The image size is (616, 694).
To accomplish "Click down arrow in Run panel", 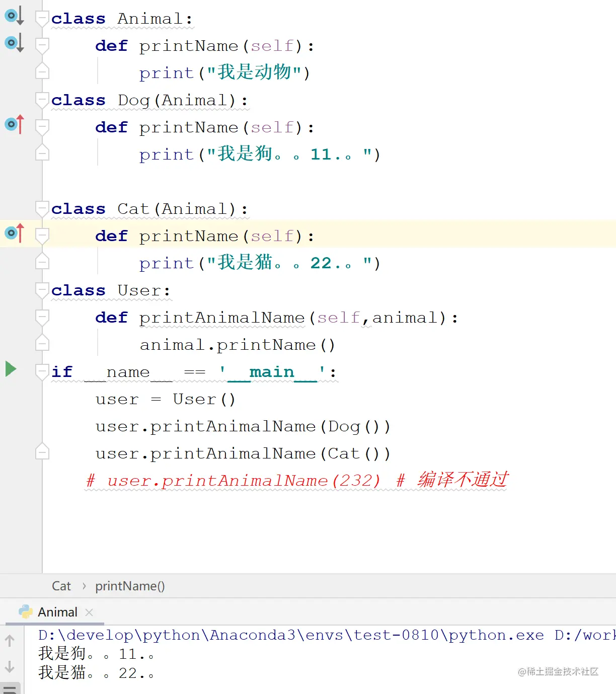I will click(x=10, y=667).
